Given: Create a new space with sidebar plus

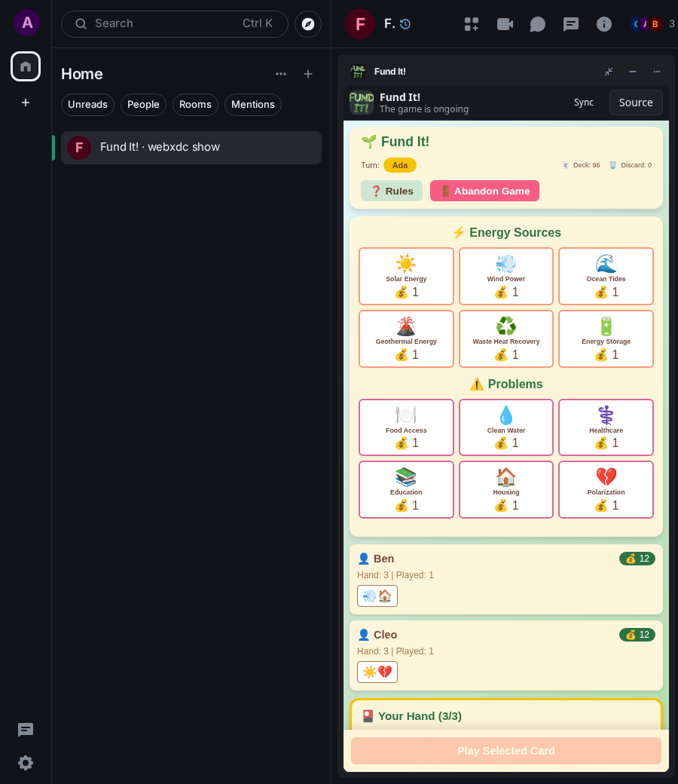Looking at the screenshot, I should 26,103.
